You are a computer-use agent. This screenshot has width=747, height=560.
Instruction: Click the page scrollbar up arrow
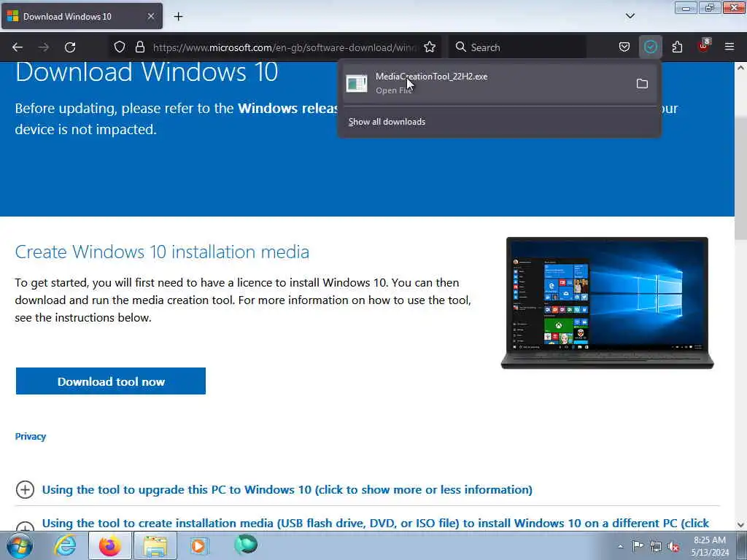[x=740, y=68]
